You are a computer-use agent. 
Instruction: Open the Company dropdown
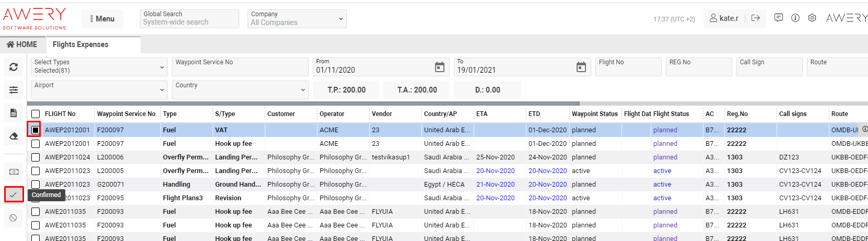[x=297, y=19]
